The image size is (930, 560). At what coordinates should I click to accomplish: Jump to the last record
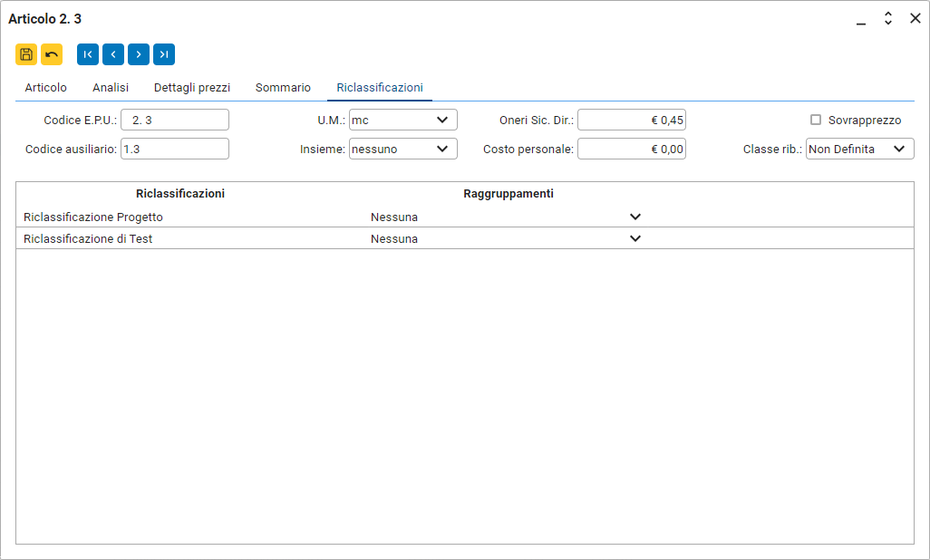(x=164, y=54)
